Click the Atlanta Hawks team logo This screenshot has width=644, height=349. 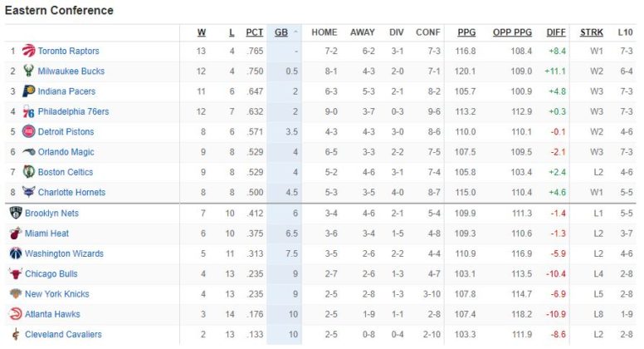click(x=16, y=314)
